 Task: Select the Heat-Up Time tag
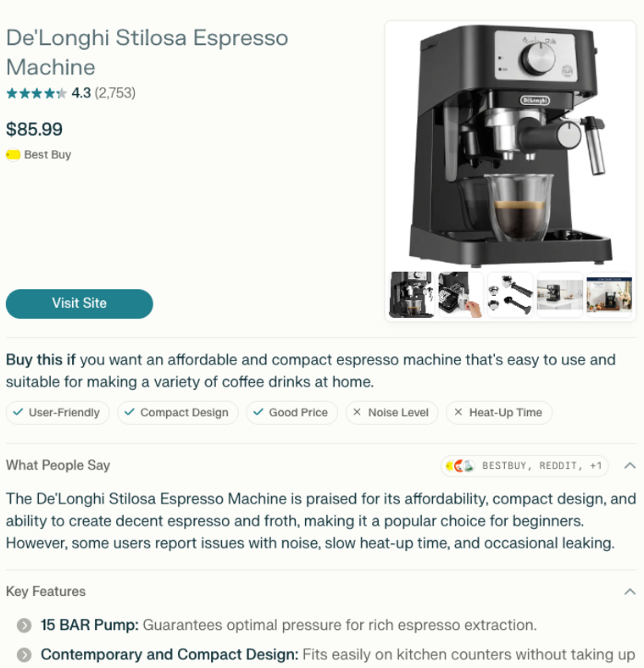[x=499, y=412]
